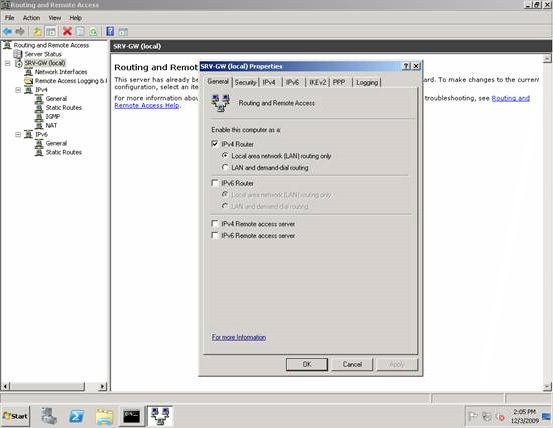This screenshot has width=553, height=428.
Task: Toggle the IPv4 Router checkbox
Action: (214, 144)
